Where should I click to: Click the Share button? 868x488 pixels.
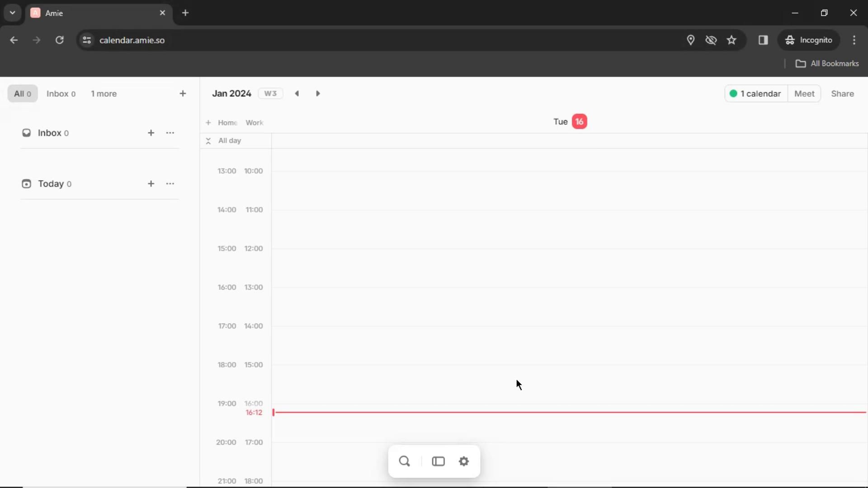pyautogui.click(x=842, y=94)
